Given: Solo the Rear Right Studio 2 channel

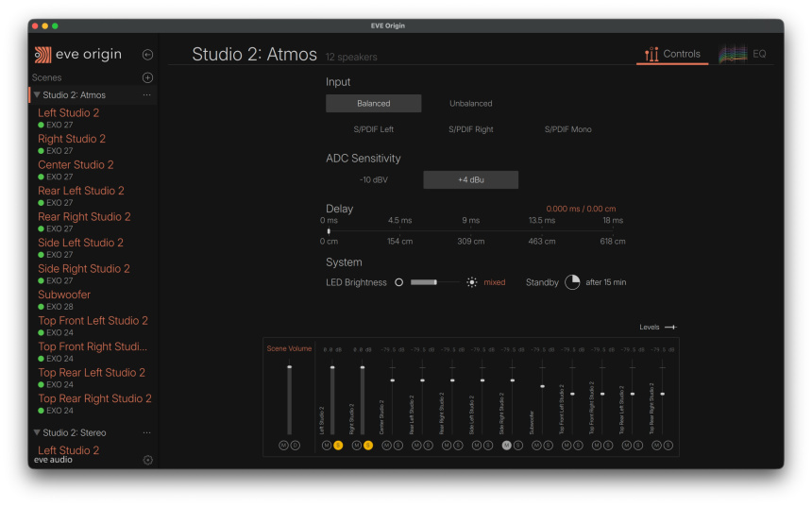Looking at the screenshot, I should tap(458, 446).
